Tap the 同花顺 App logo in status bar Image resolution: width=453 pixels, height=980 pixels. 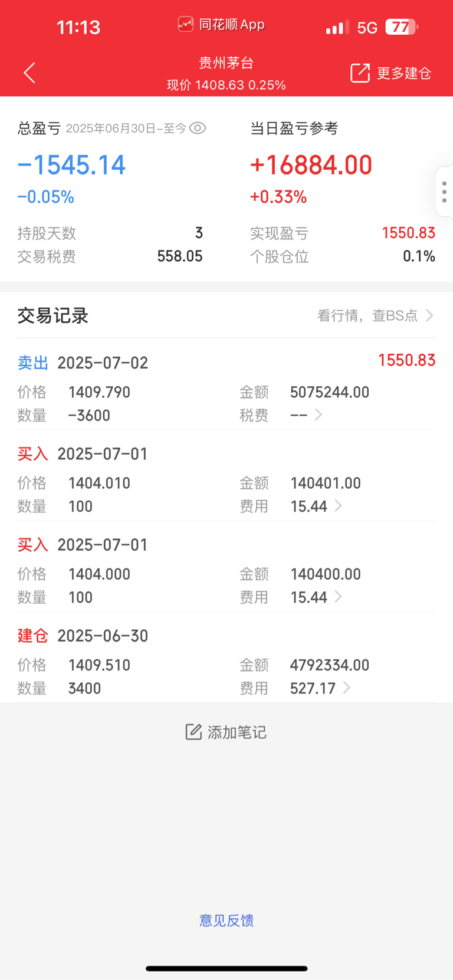[x=186, y=24]
